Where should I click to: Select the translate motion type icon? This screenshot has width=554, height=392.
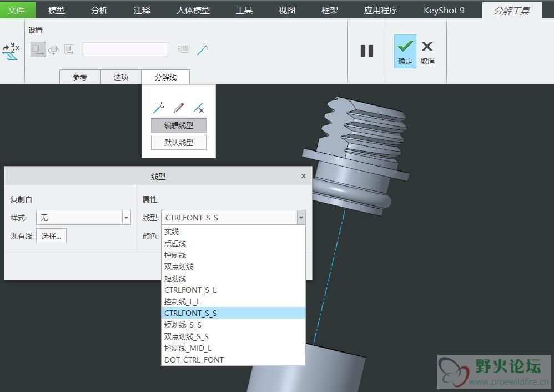tap(38, 50)
